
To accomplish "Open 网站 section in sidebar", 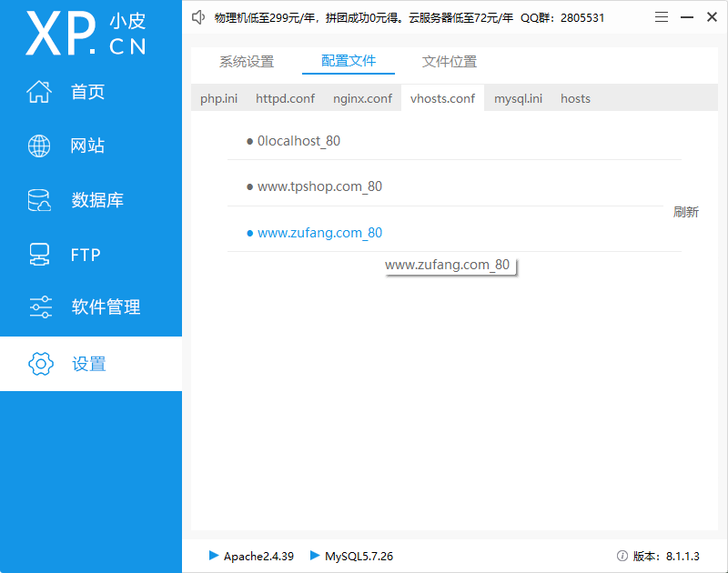I will coord(87,146).
